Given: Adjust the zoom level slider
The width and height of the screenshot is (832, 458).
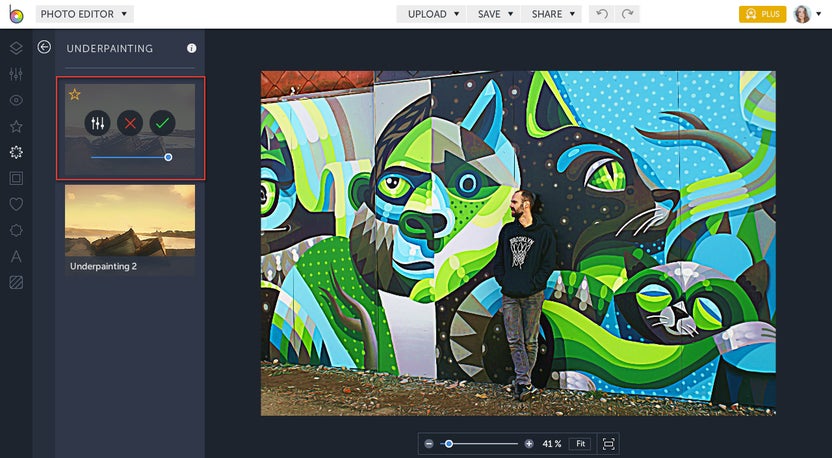Looking at the screenshot, I should click(479, 444).
